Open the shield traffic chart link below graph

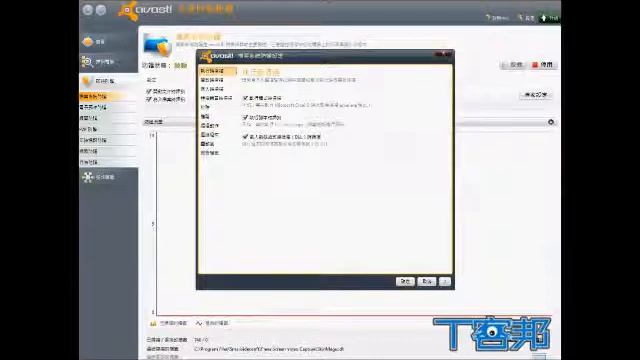(x=169, y=323)
